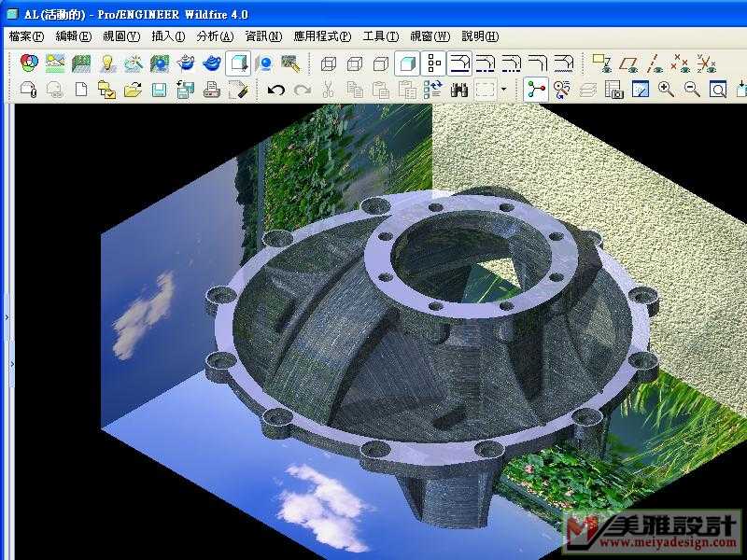Click the white-bodied teapot render icon
Screen dimensions: 747x560
186,63
